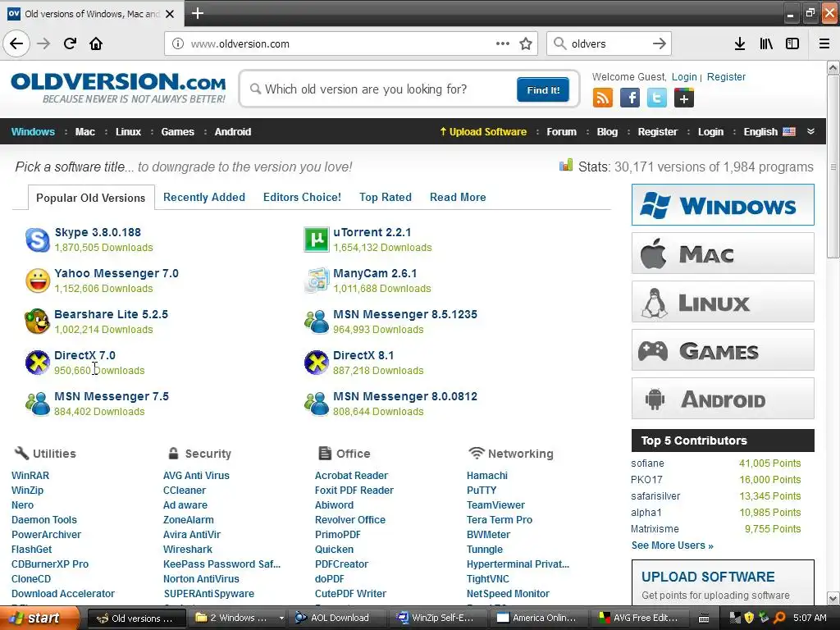Image resolution: width=840 pixels, height=630 pixels.
Task: Open Games in the black navigation bar
Action: (x=178, y=132)
